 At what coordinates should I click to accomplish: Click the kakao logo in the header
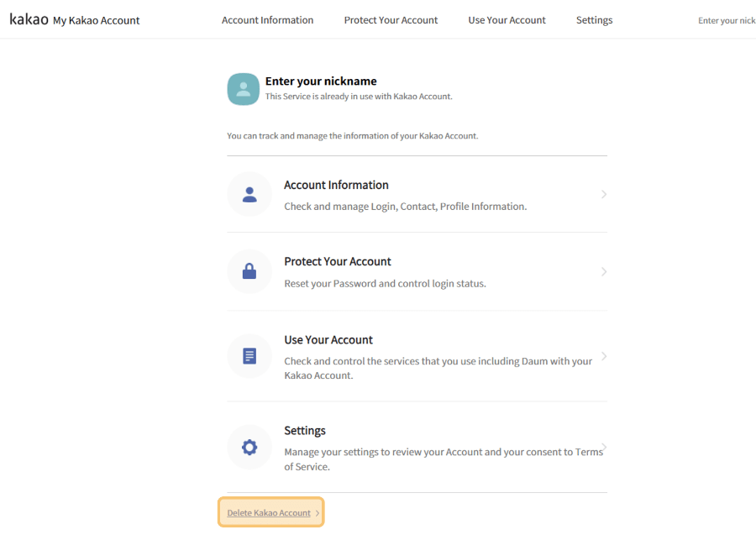(x=29, y=19)
